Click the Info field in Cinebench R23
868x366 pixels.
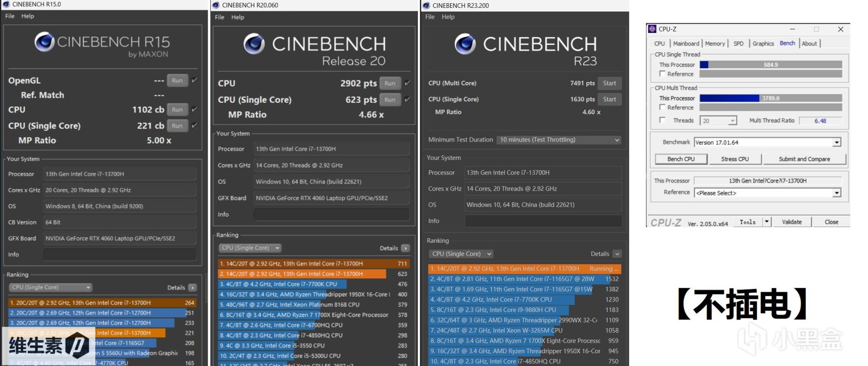(x=543, y=221)
